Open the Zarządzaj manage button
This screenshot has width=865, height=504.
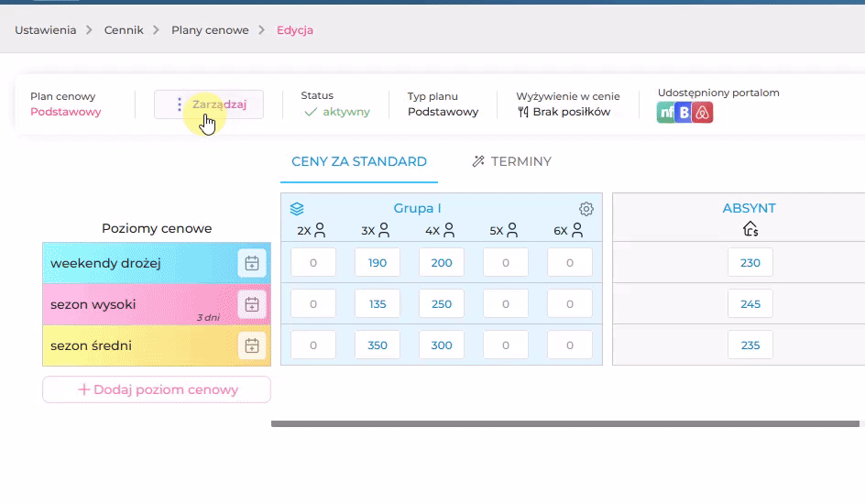[209, 104]
